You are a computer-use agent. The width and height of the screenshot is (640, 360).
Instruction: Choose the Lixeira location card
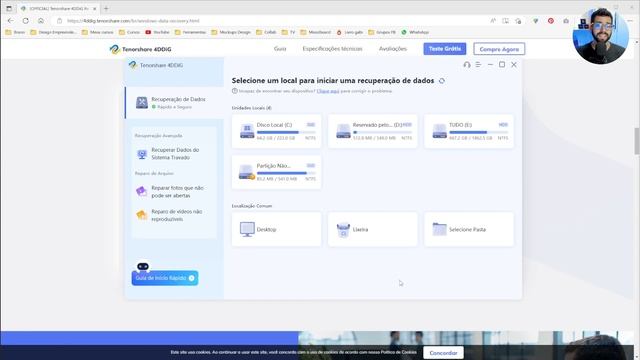click(373, 229)
